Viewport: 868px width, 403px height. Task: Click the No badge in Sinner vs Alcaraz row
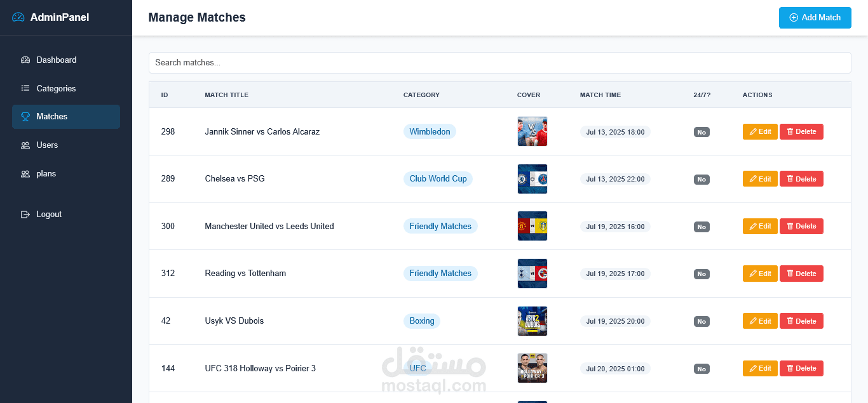[x=702, y=132]
